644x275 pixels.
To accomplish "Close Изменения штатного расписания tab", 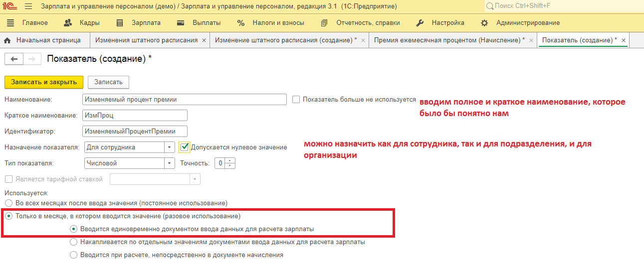I will 204,40.
